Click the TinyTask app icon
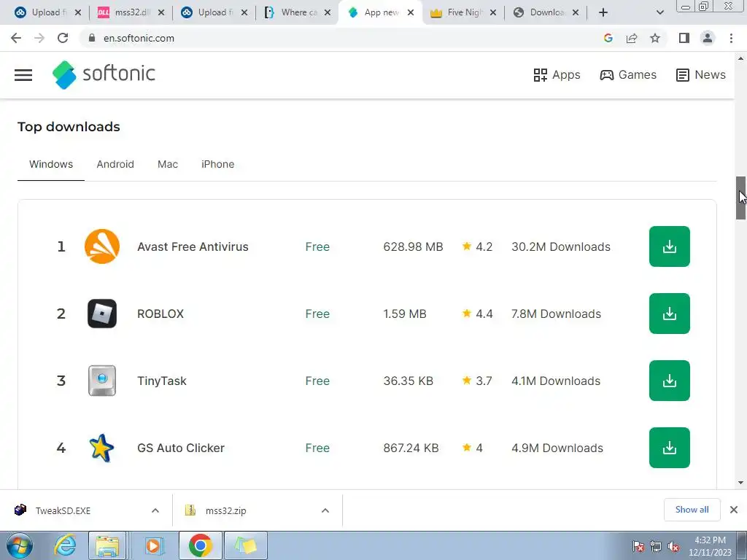The width and height of the screenshot is (747, 560). [x=102, y=381]
